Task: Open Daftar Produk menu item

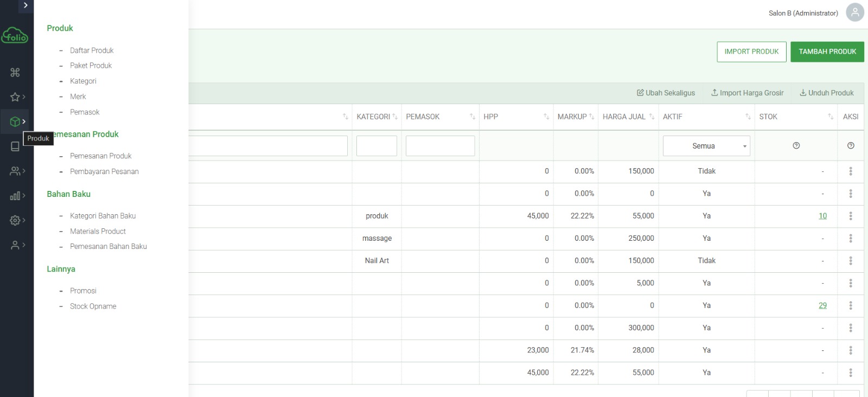Action: (x=92, y=50)
